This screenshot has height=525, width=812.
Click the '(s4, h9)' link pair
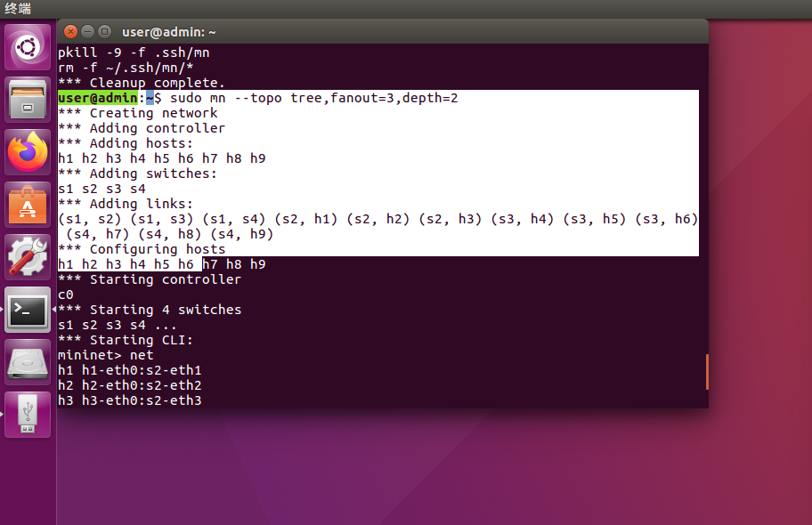[242, 234]
